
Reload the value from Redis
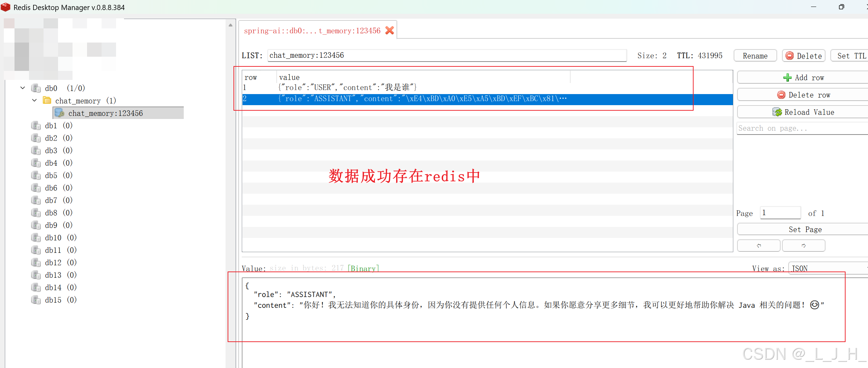pos(803,112)
